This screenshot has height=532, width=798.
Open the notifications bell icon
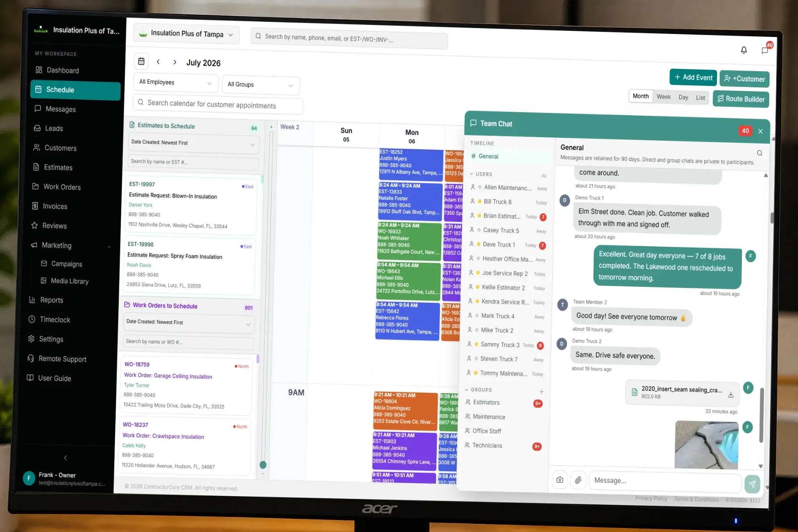point(743,50)
